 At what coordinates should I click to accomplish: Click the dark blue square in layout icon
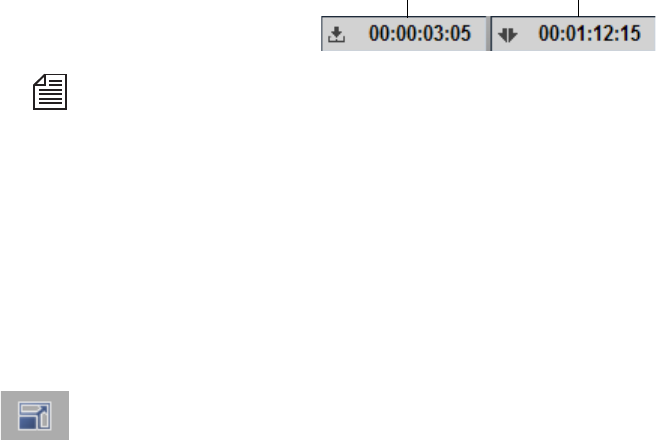pos(28,421)
